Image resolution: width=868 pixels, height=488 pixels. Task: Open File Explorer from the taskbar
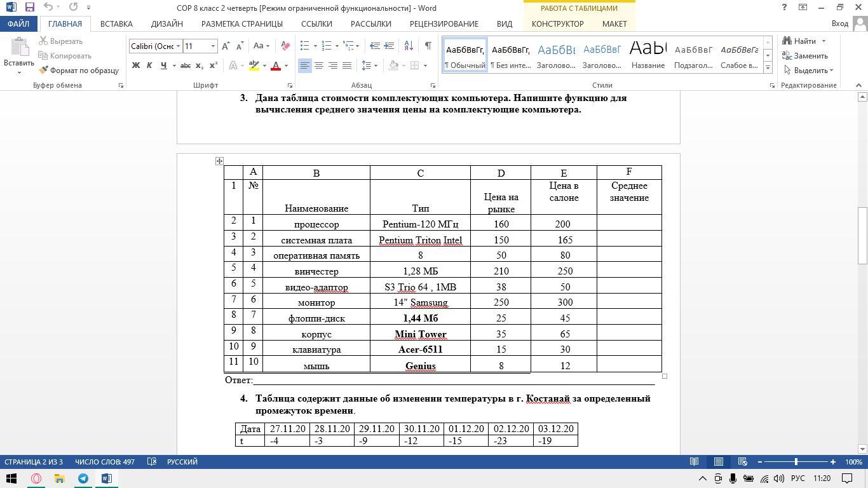(59, 478)
